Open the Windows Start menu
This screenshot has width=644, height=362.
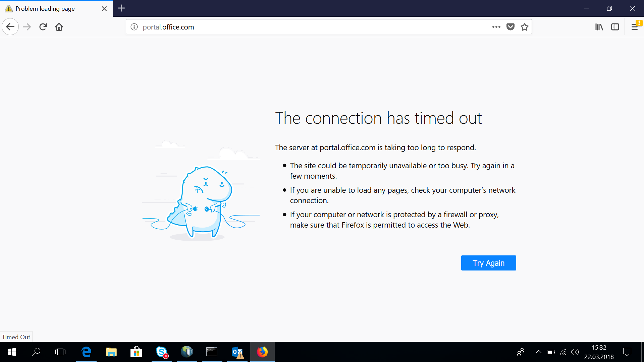(x=12, y=352)
